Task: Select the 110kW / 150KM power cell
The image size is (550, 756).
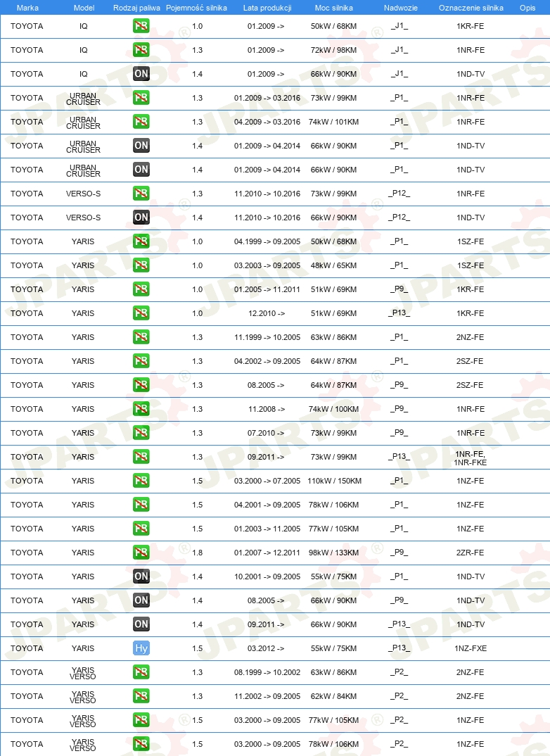Action: tap(334, 481)
